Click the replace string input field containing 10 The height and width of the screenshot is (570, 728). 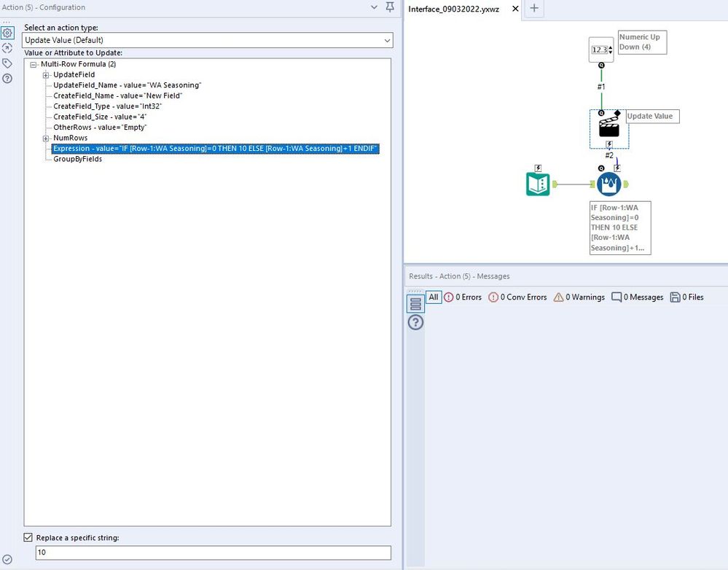[x=213, y=553]
